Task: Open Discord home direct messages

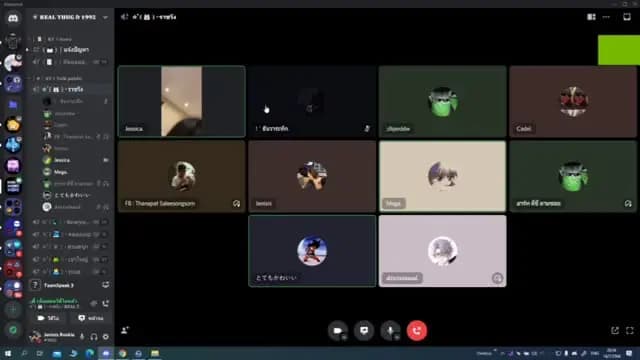Action: coord(13,18)
